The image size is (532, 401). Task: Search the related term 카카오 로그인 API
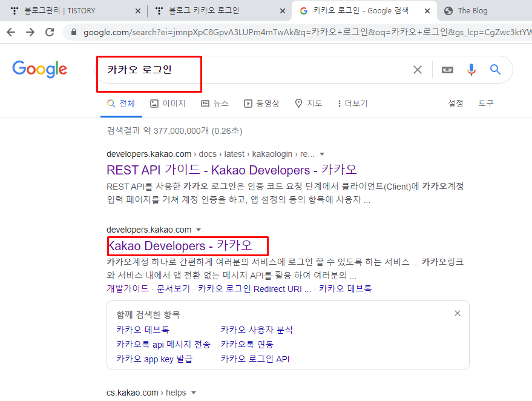[255, 359]
